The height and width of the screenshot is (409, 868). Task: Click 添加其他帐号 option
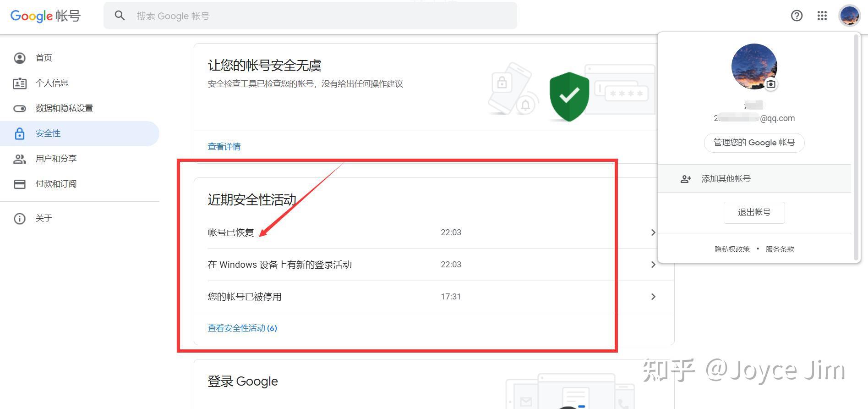point(754,179)
